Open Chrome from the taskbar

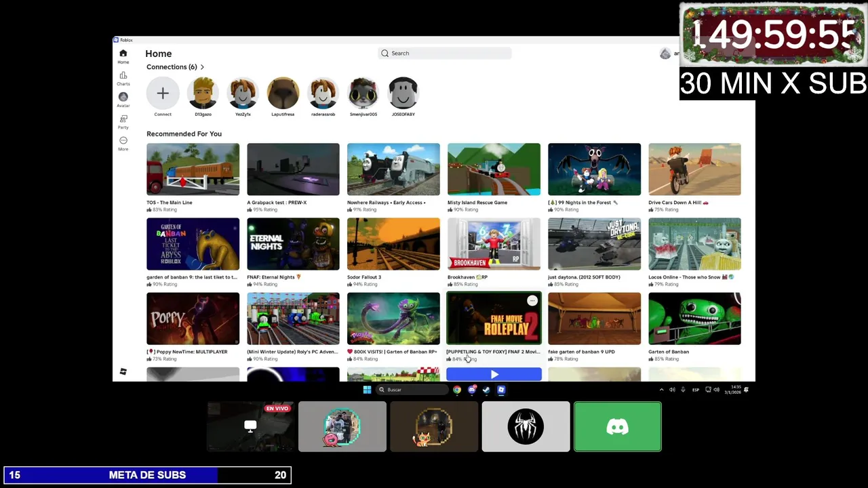457,390
